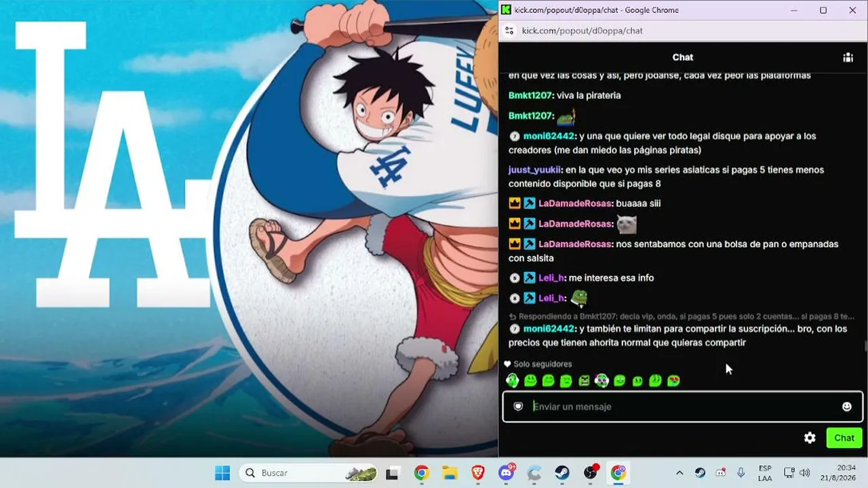The width and height of the screenshot is (868, 488).
Task: Open Discord with 9+ badge on taskbar
Action: pyautogui.click(x=507, y=472)
